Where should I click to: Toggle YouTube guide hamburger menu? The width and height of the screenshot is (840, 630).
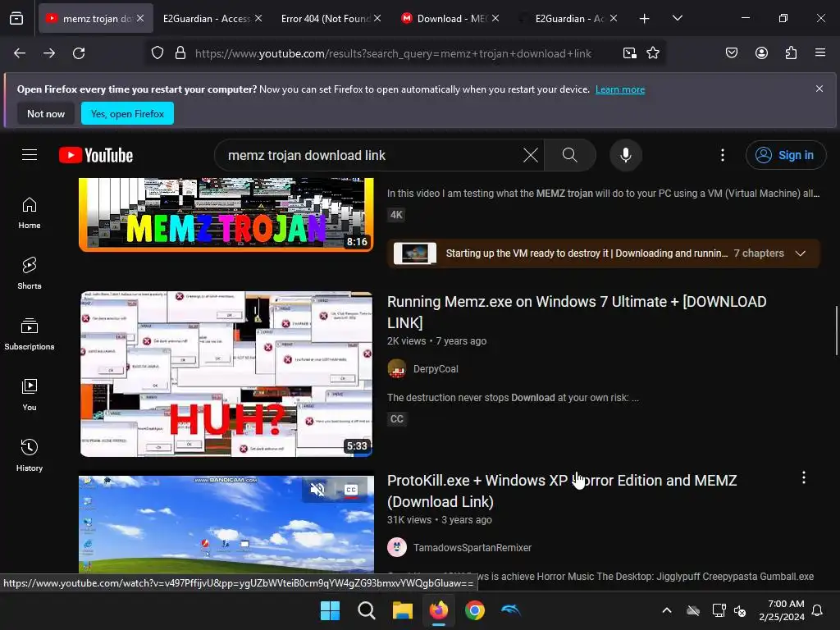pos(30,155)
